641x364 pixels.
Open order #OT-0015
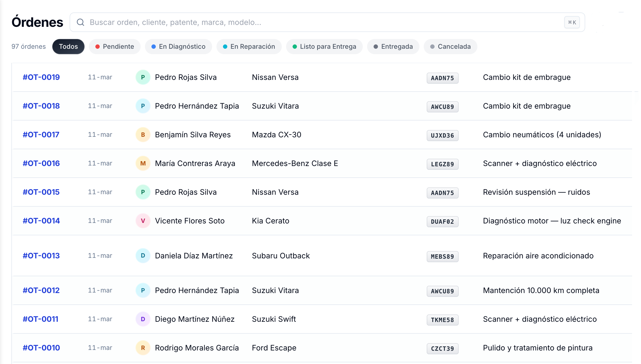coord(41,192)
